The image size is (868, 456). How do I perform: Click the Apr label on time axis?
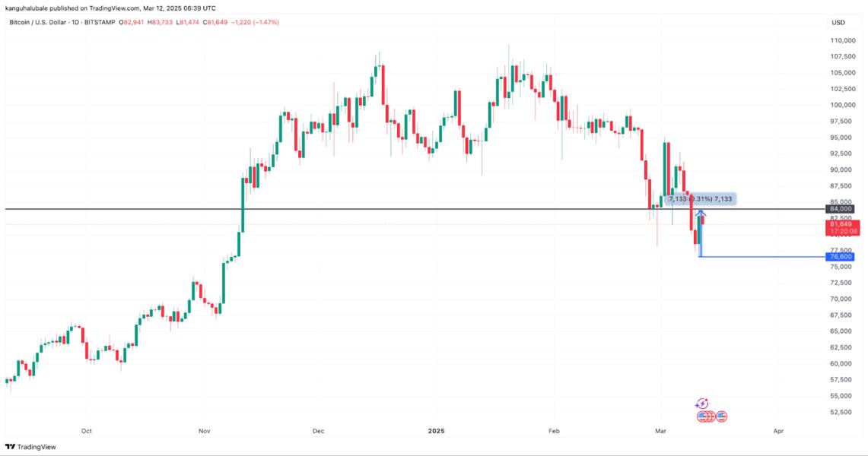777,431
